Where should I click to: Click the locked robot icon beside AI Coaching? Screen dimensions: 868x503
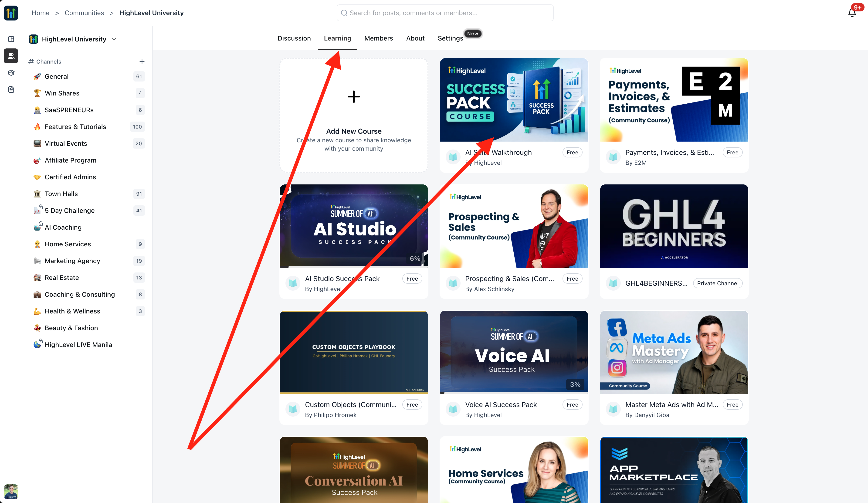pyautogui.click(x=38, y=227)
